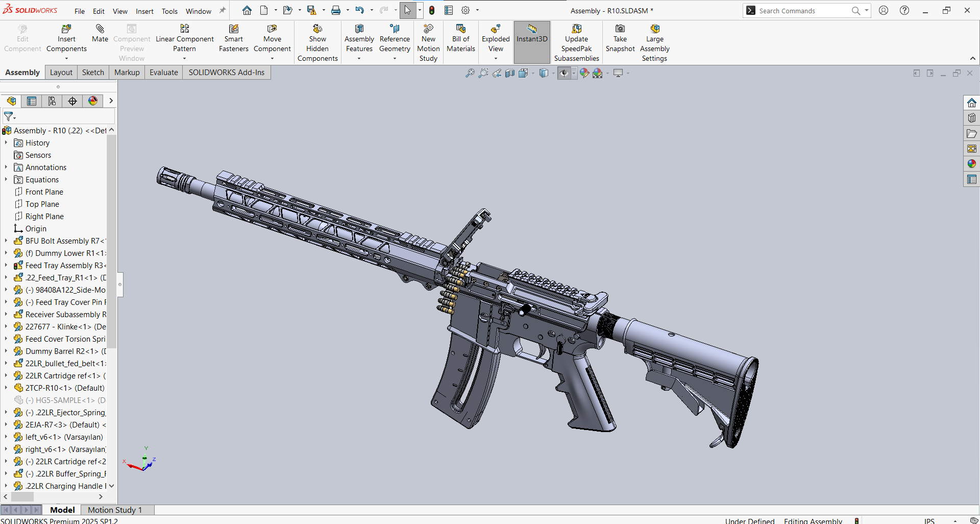This screenshot has height=524, width=980.
Task: Open the IPS unit system status entry
Action: click(929, 521)
